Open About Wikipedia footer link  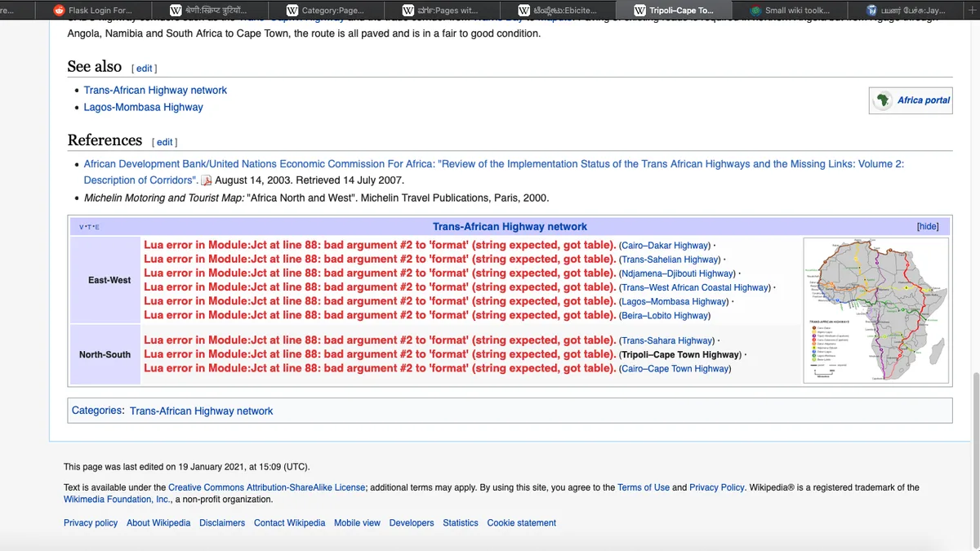point(158,522)
